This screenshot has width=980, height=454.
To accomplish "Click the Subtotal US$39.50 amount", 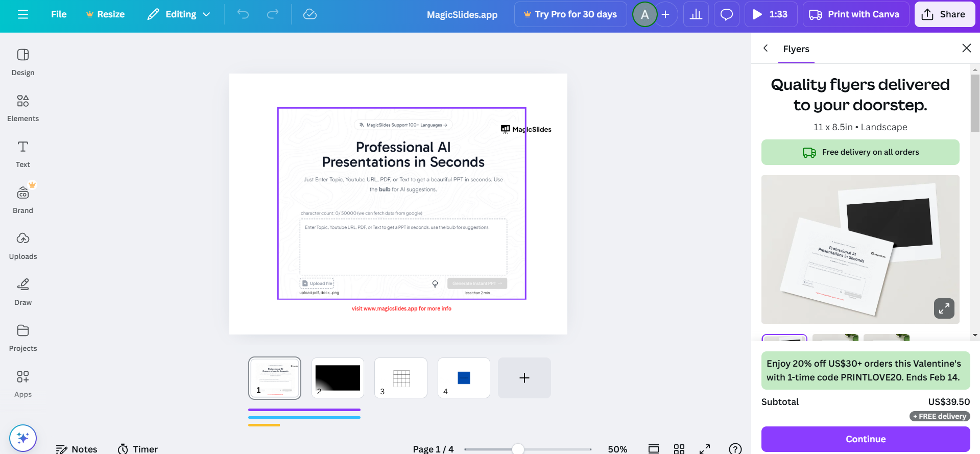I will [x=949, y=402].
